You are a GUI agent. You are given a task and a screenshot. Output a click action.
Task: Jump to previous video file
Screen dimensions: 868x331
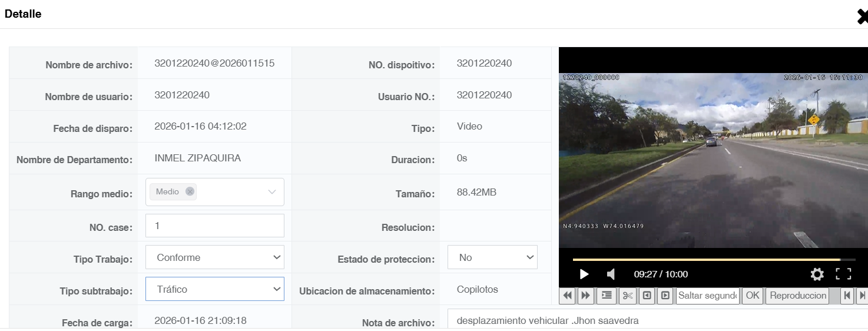point(847,296)
